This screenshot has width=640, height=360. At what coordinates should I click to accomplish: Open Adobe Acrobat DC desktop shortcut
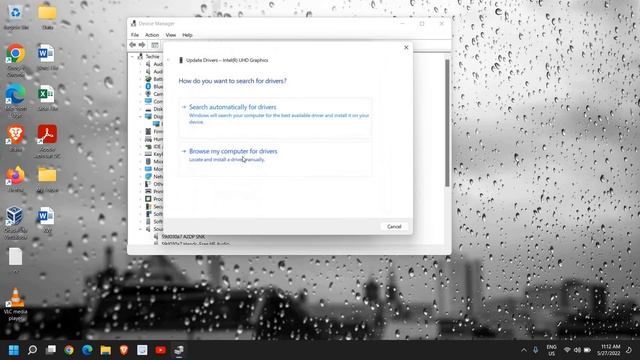click(x=47, y=141)
